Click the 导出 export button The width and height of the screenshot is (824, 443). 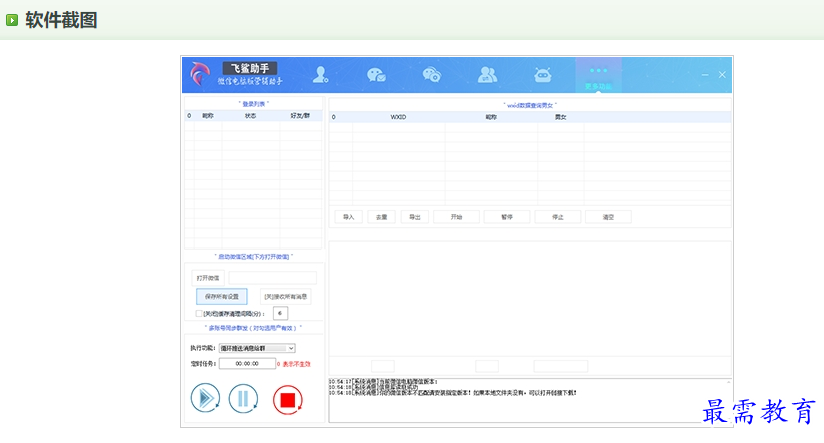pos(414,217)
